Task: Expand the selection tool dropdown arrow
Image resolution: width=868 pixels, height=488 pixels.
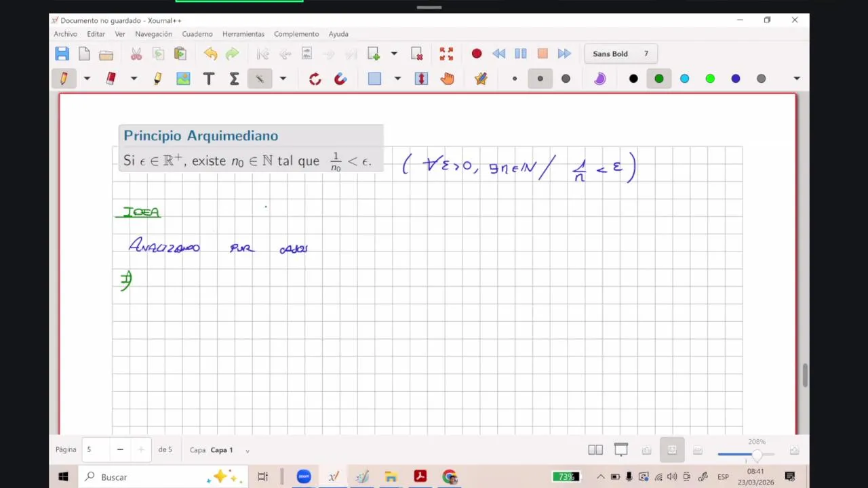Action: click(x=397, y=79)
